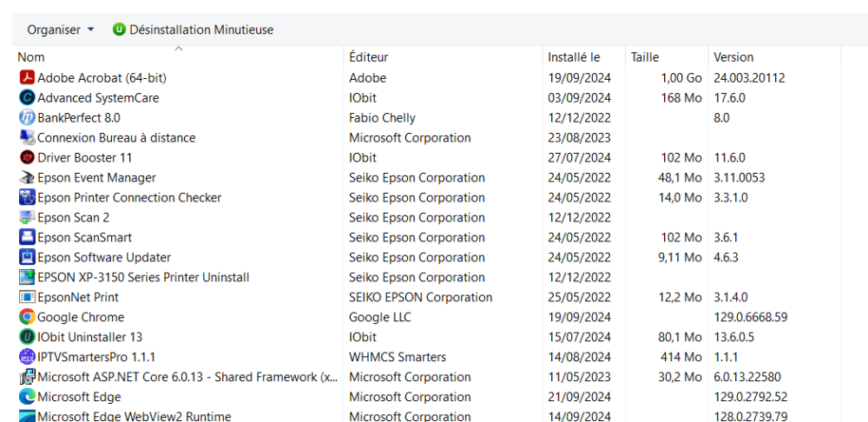Click the Désinstallation Minutieuse button
This screenshot has width=868, height=422.
pos(194,30)
